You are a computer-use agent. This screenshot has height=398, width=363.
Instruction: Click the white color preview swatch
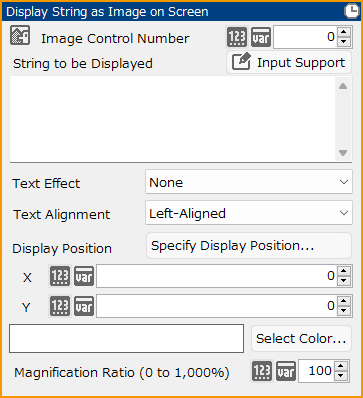pyautogui.click(x=127, y=338)
